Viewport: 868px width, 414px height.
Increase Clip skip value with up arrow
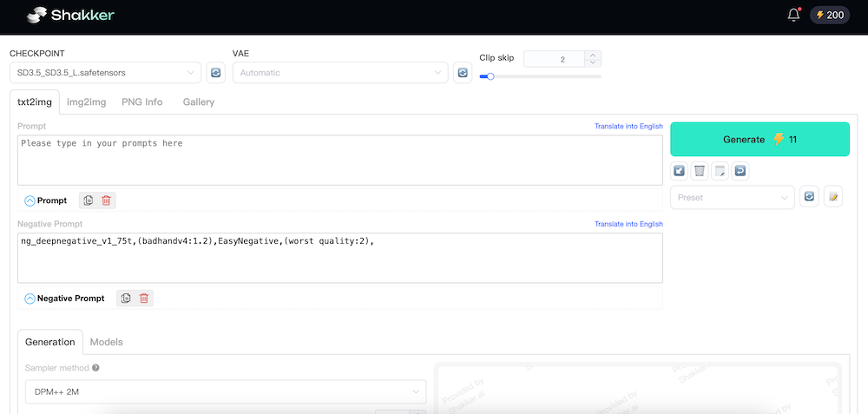(x=593, y=55)
